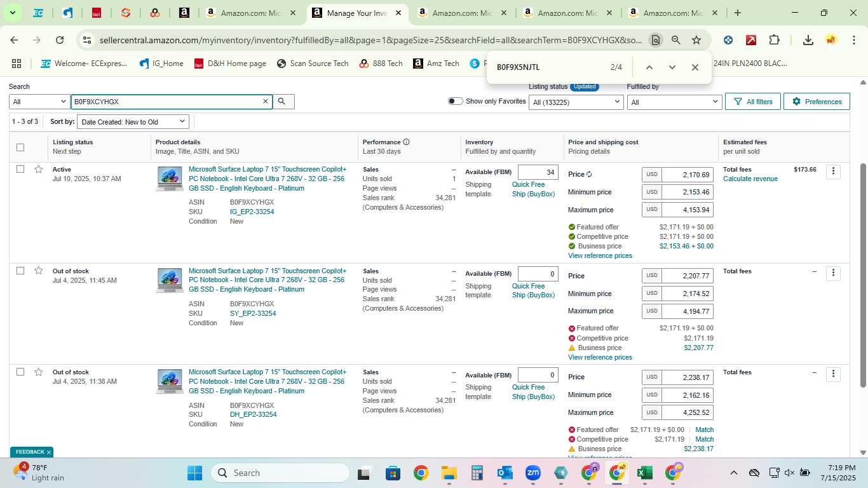Click the browser address bar URL

click(x=370, y=40)
